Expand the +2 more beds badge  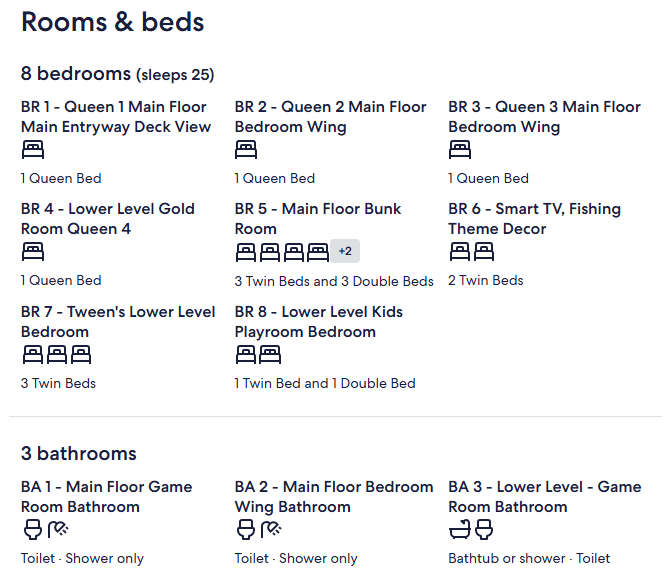point(345,252)
